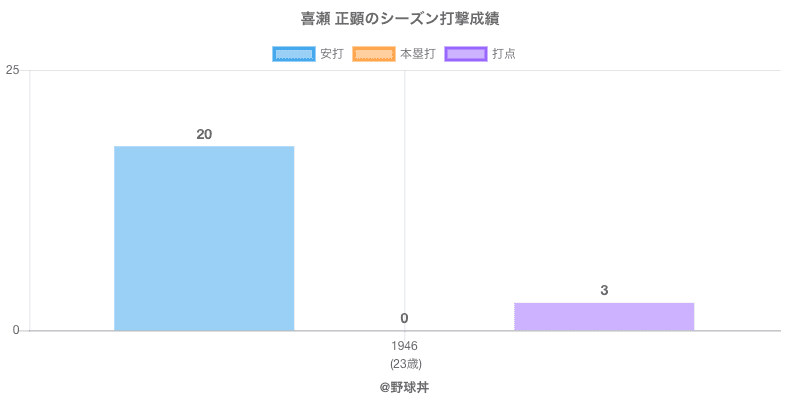This screenshot has height=400, width=800.
Task: Click the y-axis maximum label 25
Action: (13, 70)
